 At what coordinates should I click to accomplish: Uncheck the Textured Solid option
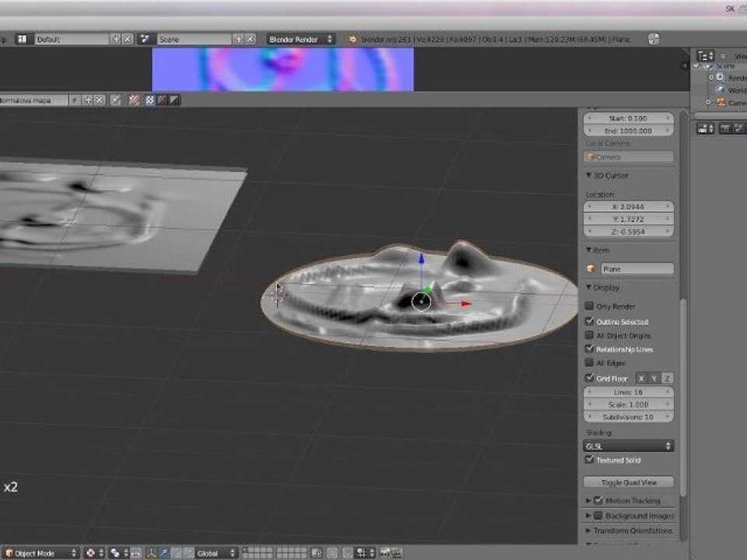click(589, 460)
